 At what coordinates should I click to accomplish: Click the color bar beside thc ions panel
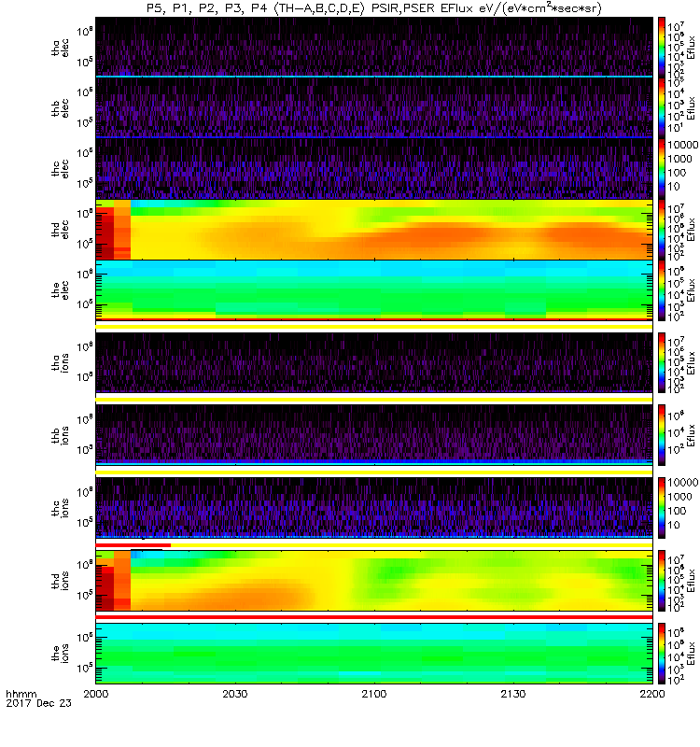[x=662, y=508]
